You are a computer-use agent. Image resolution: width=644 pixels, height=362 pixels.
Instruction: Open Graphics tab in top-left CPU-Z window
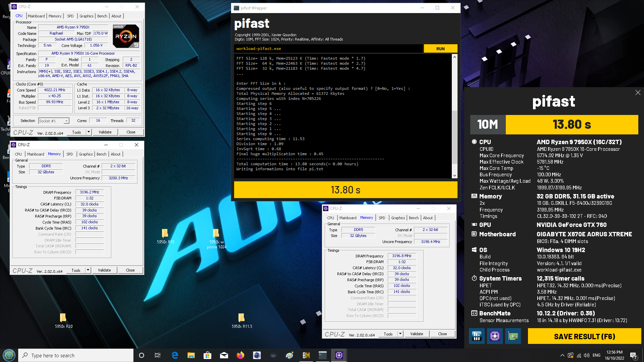87,16
